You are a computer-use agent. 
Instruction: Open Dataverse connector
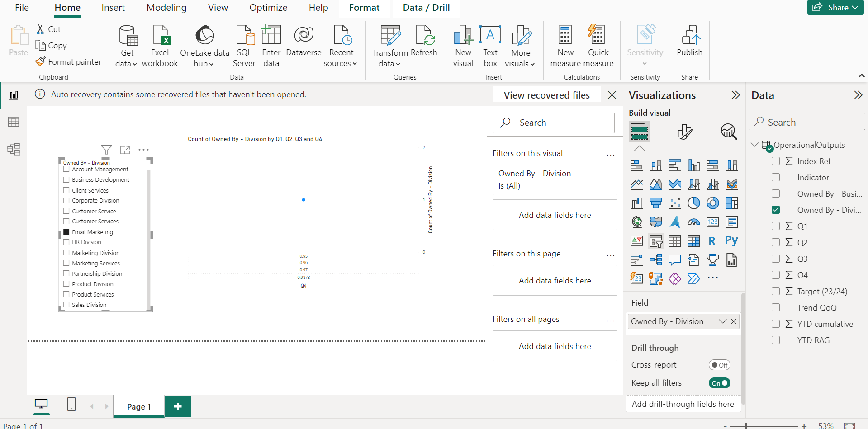[304, 41]
